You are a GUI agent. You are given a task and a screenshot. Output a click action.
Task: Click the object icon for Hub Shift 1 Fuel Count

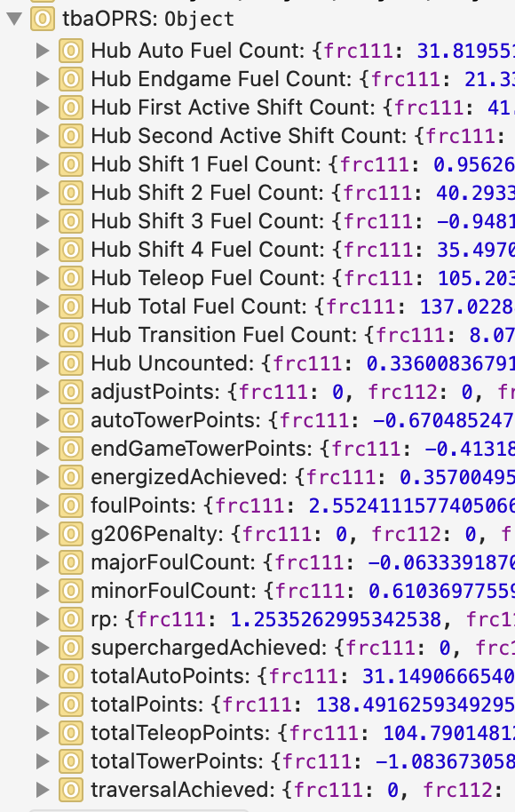tap(71, 164)
